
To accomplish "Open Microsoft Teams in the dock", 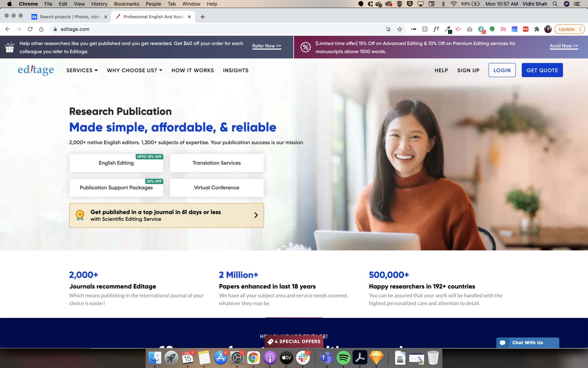I will pyautogui.click(x=327, y=357).
